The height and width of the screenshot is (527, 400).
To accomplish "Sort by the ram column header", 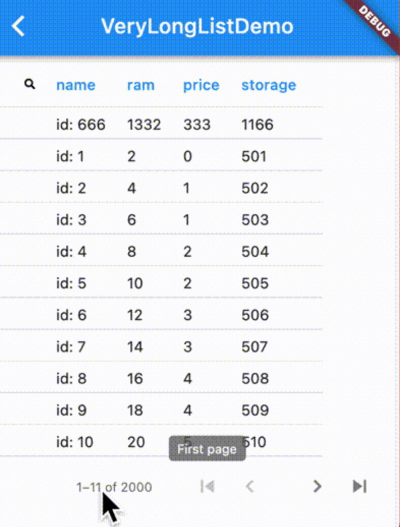I will 141,85.
